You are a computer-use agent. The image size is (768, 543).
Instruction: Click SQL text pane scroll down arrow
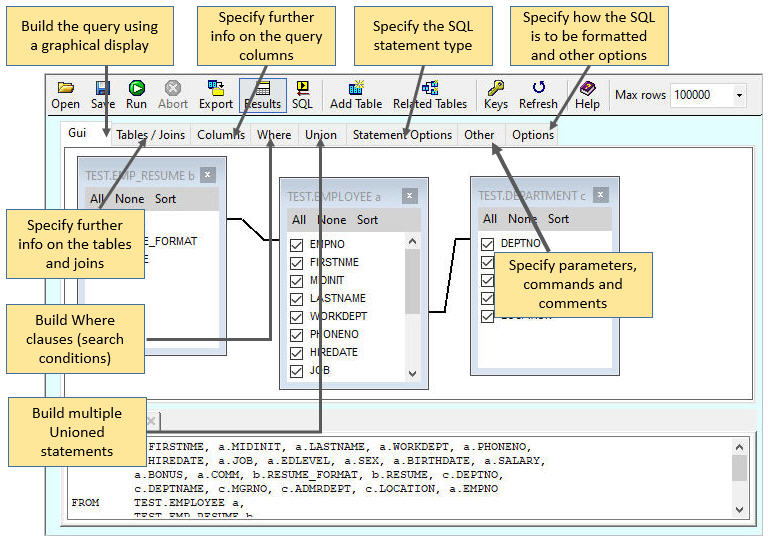tap(740, 510)
